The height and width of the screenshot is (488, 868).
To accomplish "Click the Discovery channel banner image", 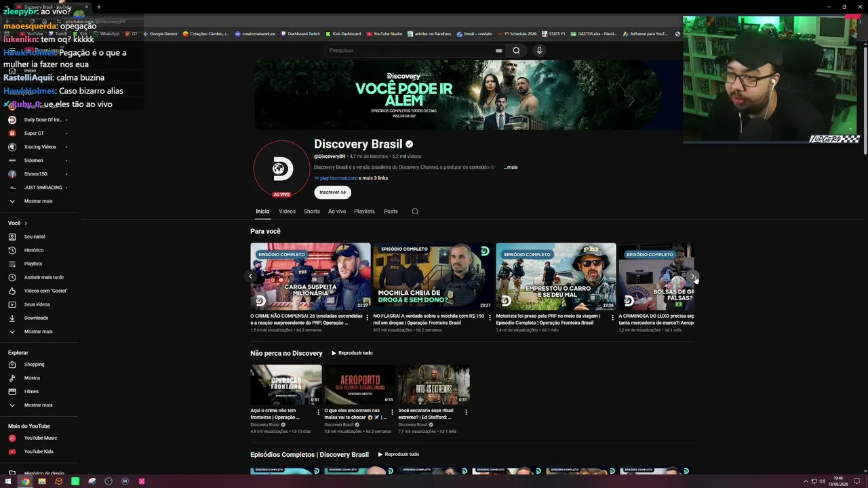I will [x=469, y=95].
